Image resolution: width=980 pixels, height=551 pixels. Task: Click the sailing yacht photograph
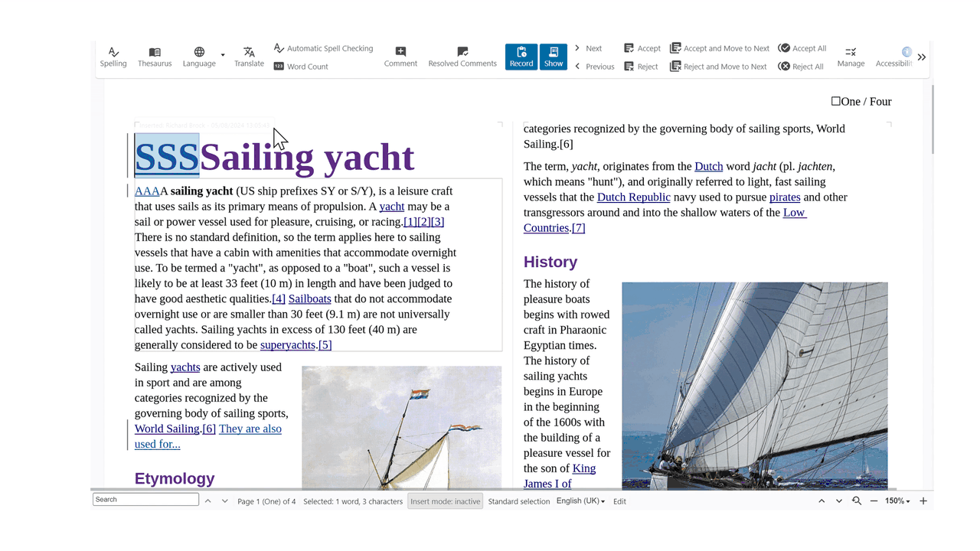(x=755, y=386)
